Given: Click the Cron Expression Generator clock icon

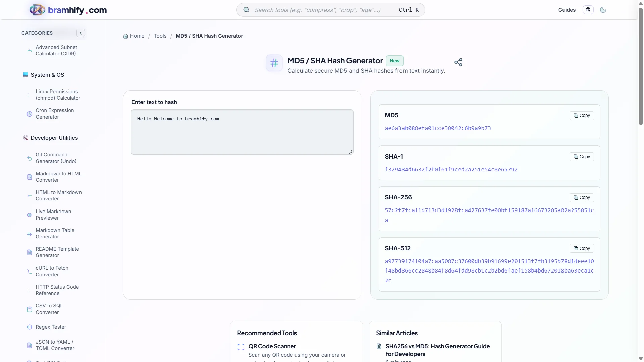Looking at the screenshot, I should (30, 114).
